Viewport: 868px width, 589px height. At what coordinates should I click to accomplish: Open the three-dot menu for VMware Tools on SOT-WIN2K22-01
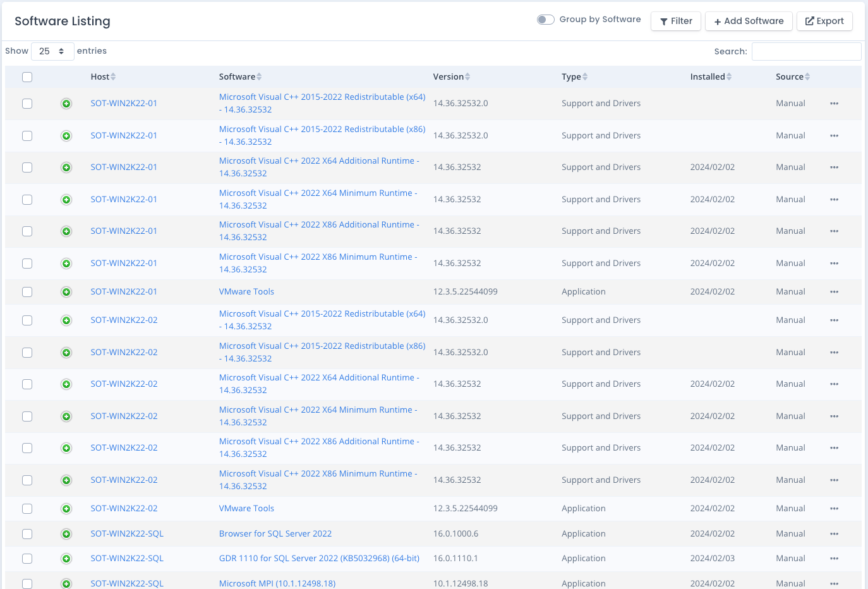point(834,292)
